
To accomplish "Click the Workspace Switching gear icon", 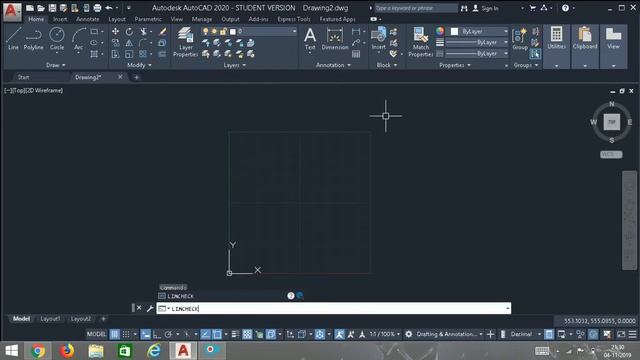I will click(x=409, y=334).
